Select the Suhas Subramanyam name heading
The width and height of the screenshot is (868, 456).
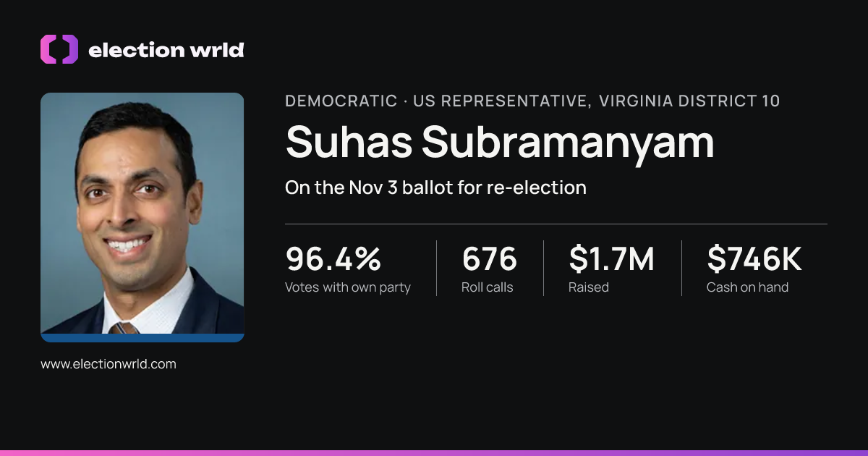500,142
